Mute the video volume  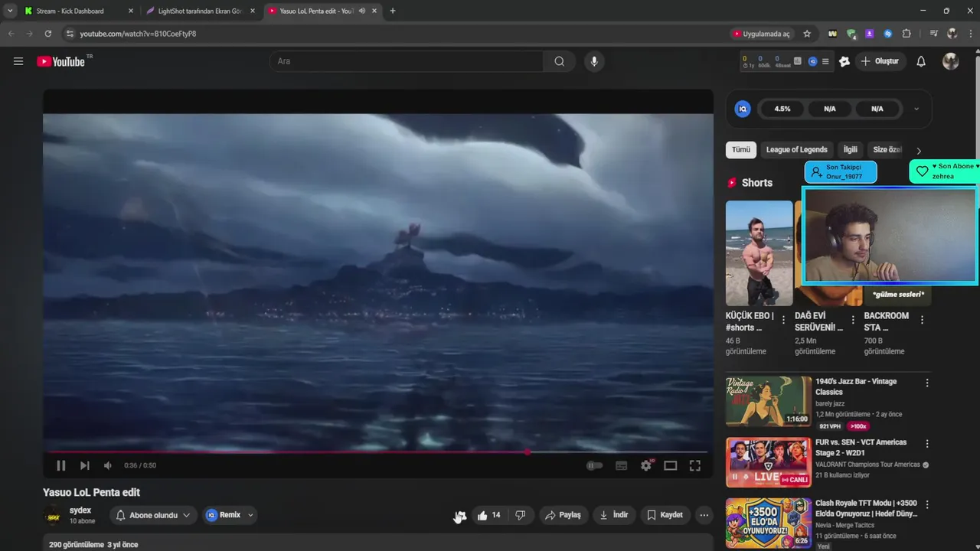tap(108, 465)
